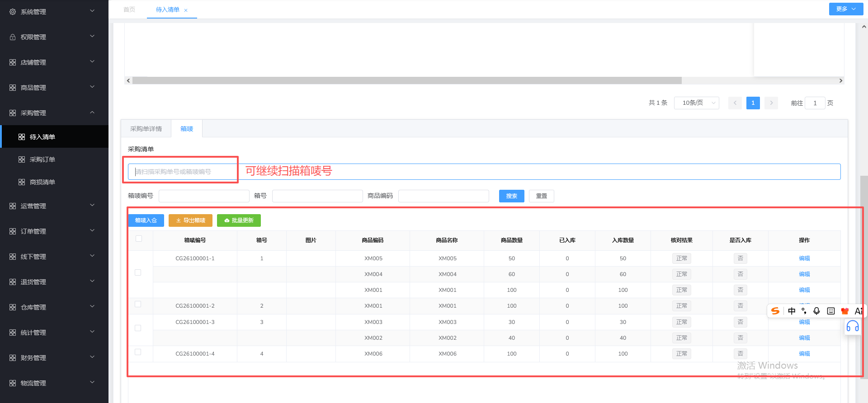Screen dimensions: 868x403
Task: Expand the 店铺管理 sidebar menu
Action: click(54, 62)
